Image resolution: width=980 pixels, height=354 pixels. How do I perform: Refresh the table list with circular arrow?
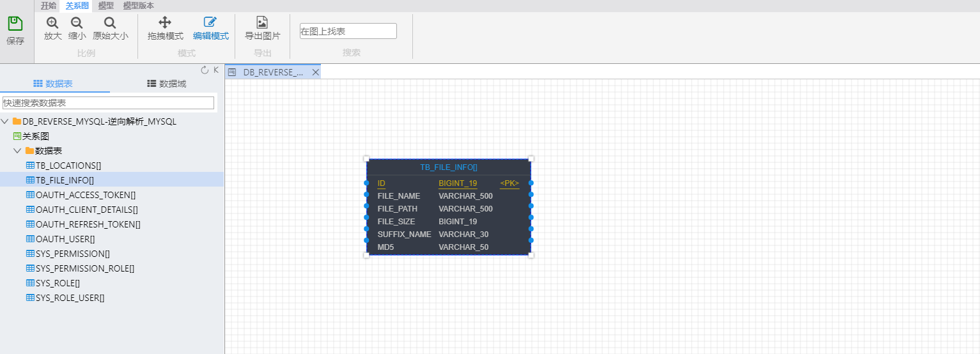(205, 70)
